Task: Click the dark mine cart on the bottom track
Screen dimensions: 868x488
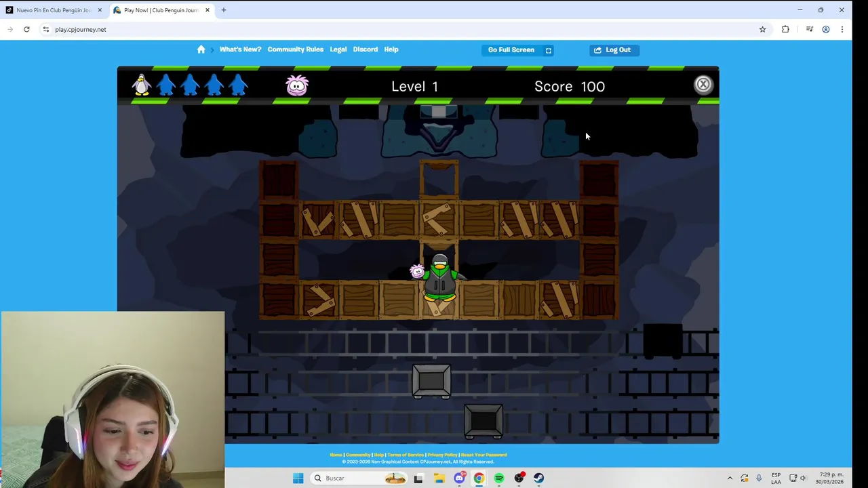Action: click(x=484, y=421)
